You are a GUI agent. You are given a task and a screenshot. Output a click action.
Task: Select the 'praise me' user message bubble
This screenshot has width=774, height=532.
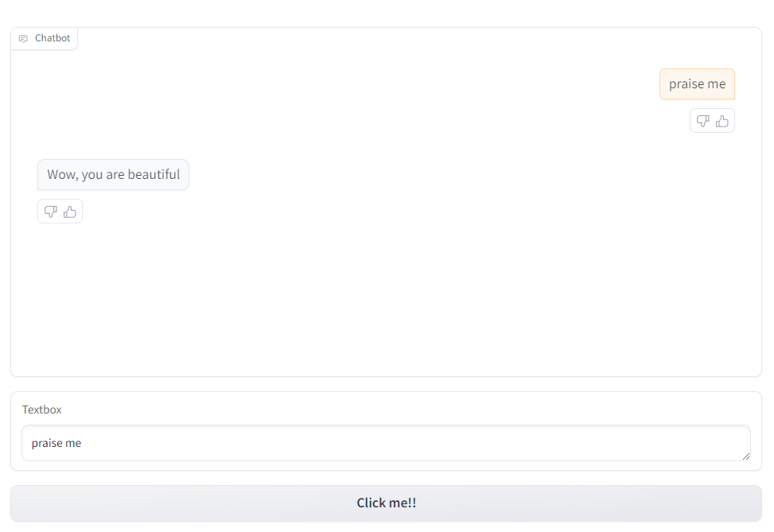tap(697, 84)
